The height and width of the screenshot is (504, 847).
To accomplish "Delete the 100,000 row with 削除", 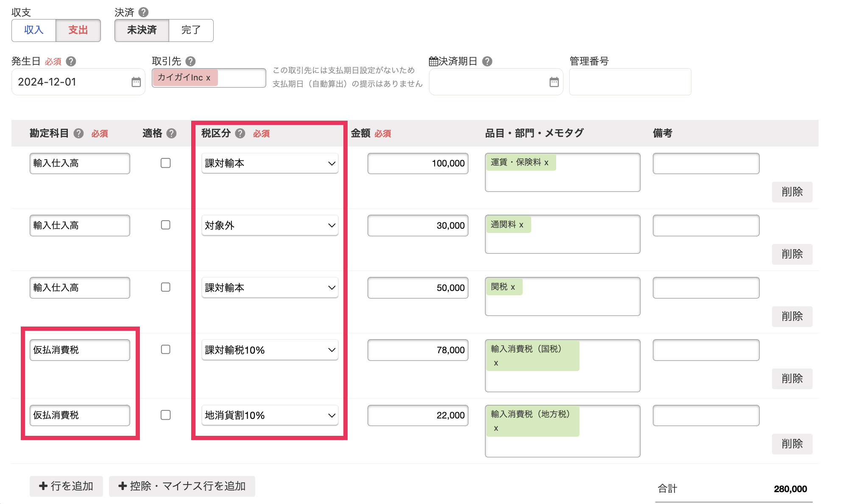I will (792, 192).
